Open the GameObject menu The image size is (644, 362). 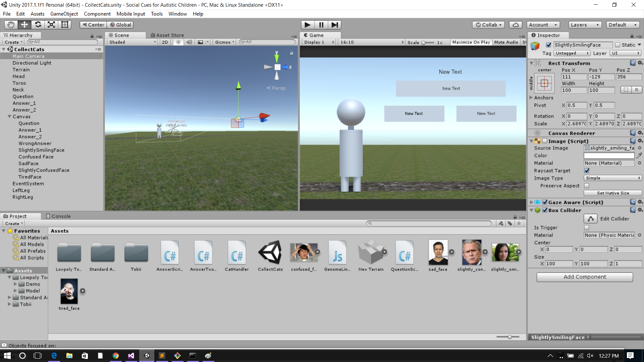64,14
